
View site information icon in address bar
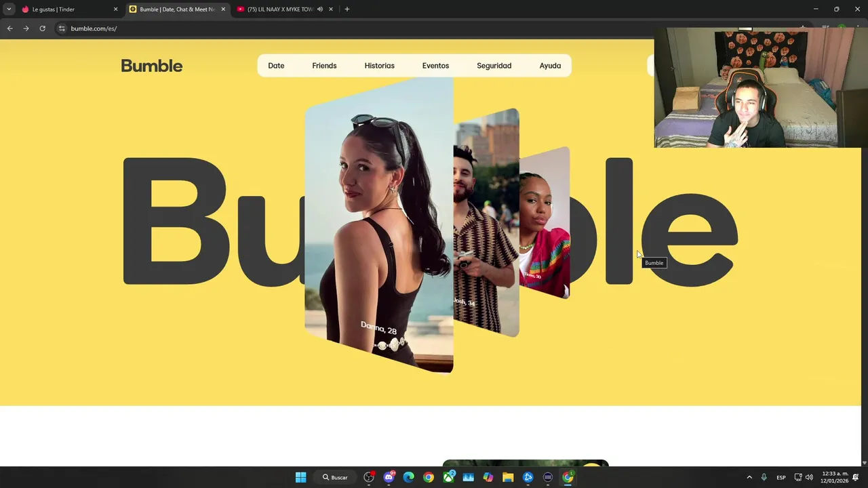tap(62, 28)
